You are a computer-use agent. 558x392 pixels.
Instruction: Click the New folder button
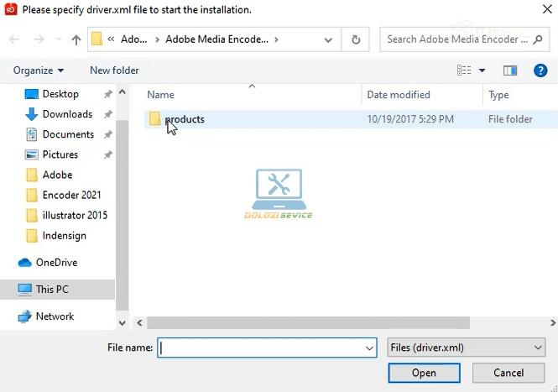pos(114,71)
